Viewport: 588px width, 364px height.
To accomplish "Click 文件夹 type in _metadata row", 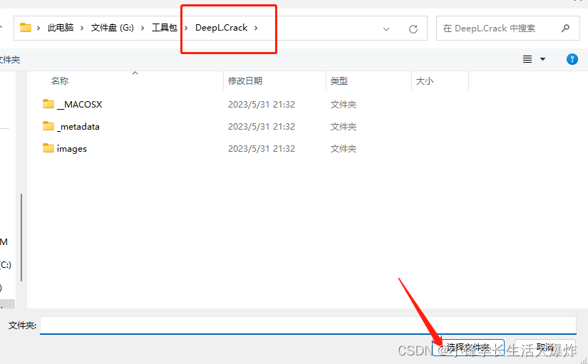I will (343, 126).
